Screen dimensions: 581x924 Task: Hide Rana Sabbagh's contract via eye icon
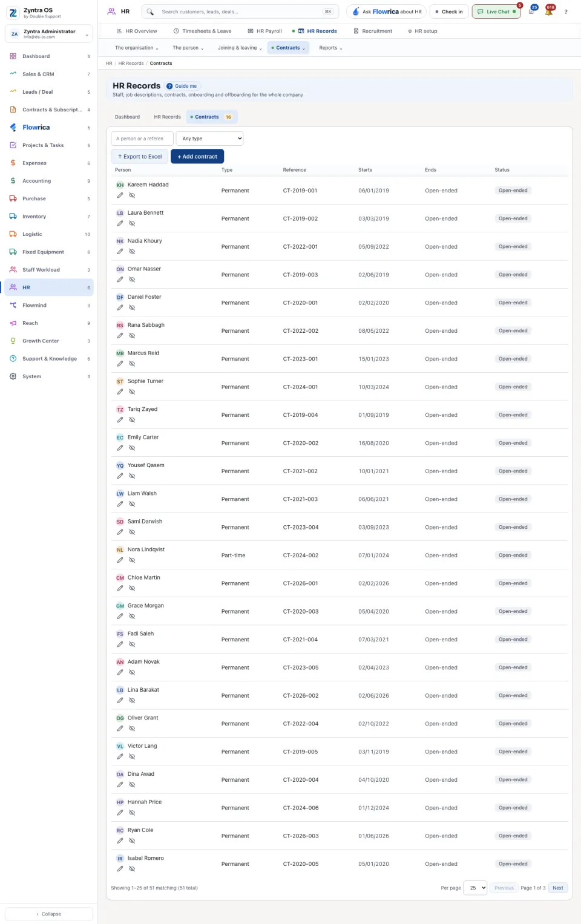pyautogui.click(x=132, y=336)
